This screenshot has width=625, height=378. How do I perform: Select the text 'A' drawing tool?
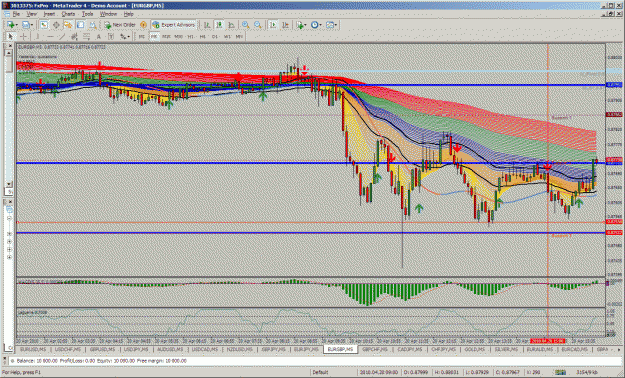[x=99, y=37]
